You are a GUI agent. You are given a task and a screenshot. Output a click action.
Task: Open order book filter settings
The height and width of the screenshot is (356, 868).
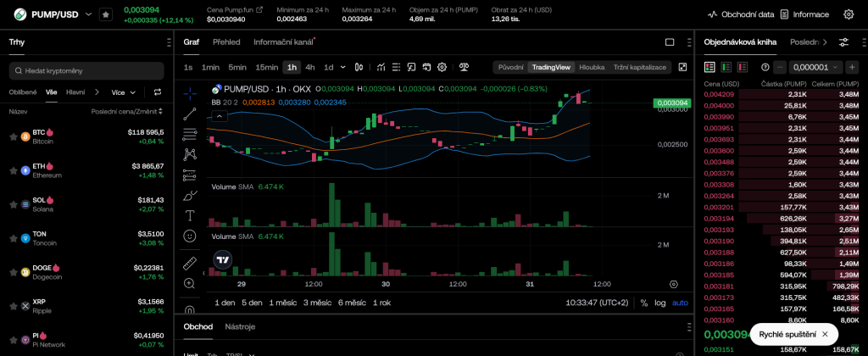pos(843,42)
